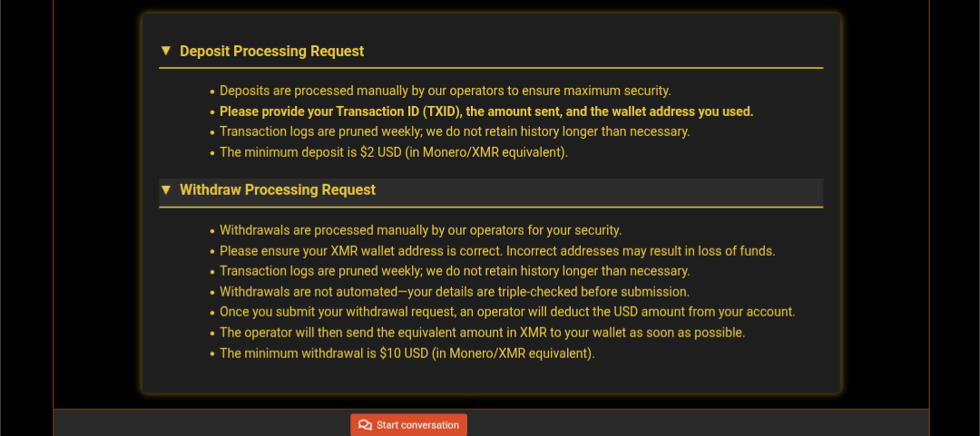
Task: Select the bold Transaction ID (TXID) instruction line
Action: tap(486, 111)
